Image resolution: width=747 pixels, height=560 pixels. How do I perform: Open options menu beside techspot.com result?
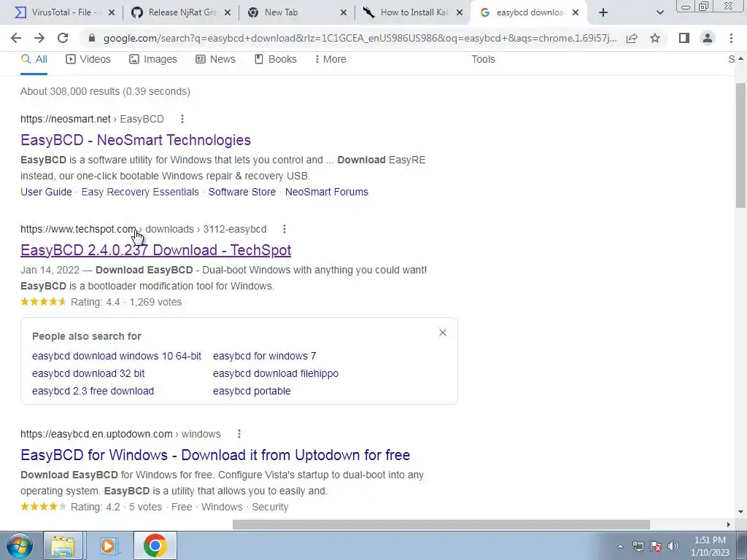pos(285,229)
